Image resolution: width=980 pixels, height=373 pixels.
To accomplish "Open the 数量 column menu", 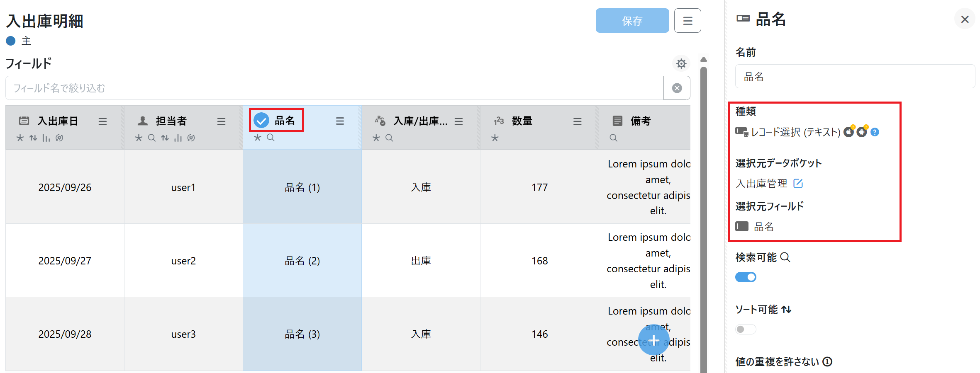I will click(x=577, y=121).
